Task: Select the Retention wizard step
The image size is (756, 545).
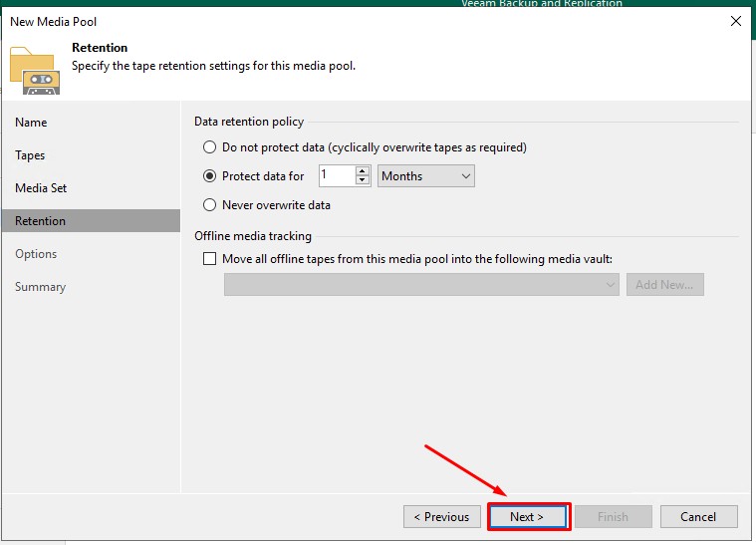Action: tap(40, 221)
